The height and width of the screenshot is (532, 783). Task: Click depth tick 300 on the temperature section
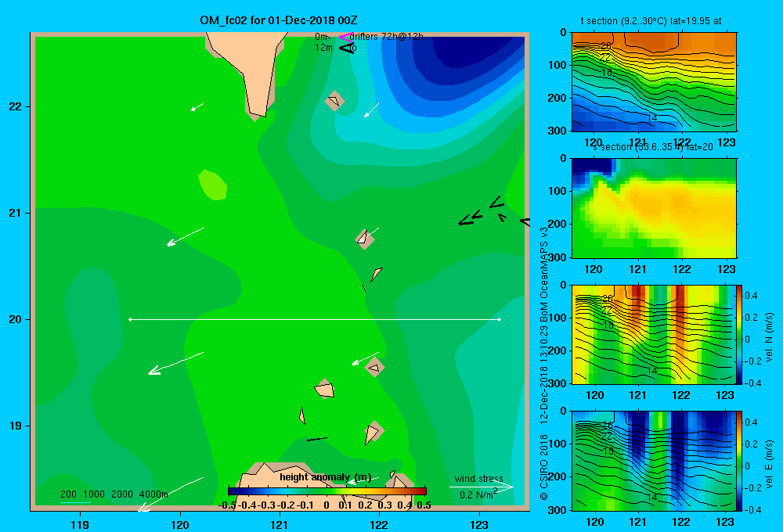(x=557, y=131)
